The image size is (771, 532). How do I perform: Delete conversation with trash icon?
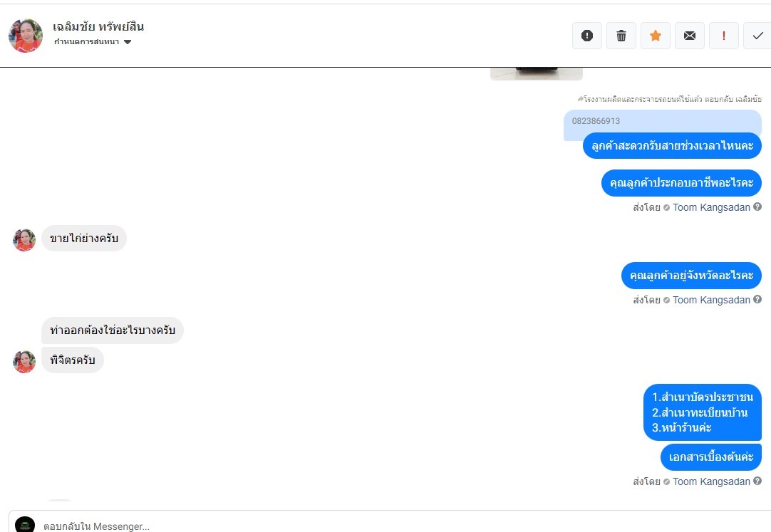tap(621, 36)
